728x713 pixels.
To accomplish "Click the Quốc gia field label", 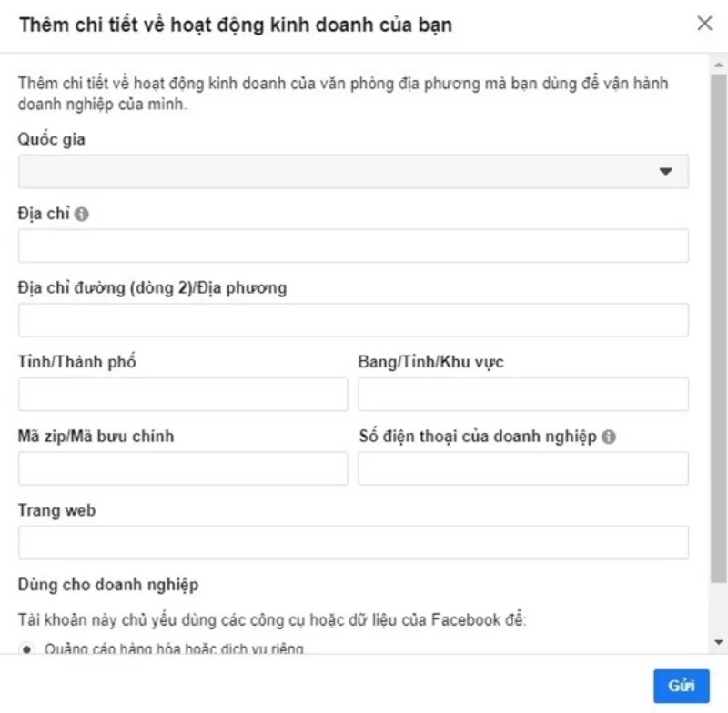I will 52,140.
